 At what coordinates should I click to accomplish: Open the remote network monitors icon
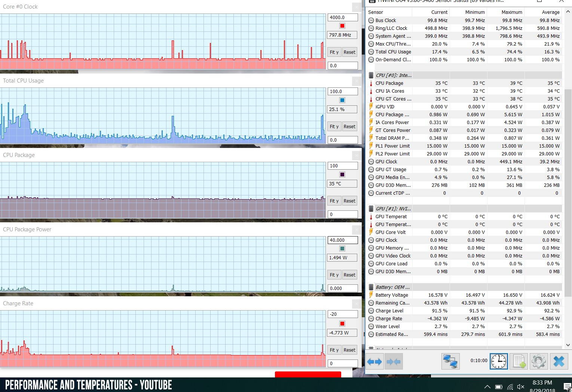[450, 361]
